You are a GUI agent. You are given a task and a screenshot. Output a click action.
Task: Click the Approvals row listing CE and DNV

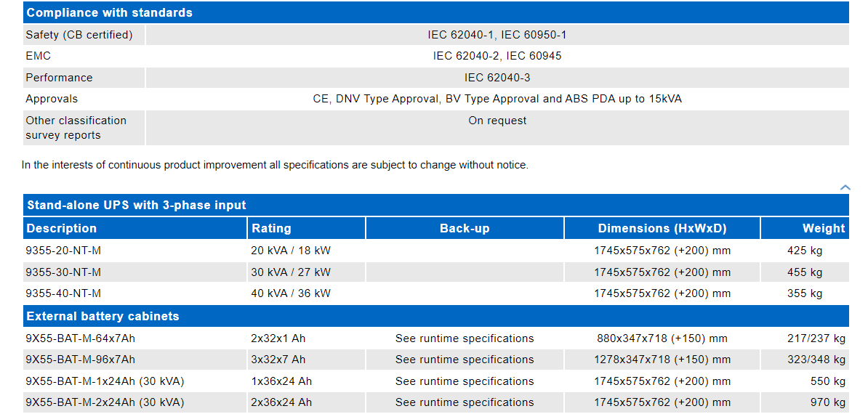point(497,99)
